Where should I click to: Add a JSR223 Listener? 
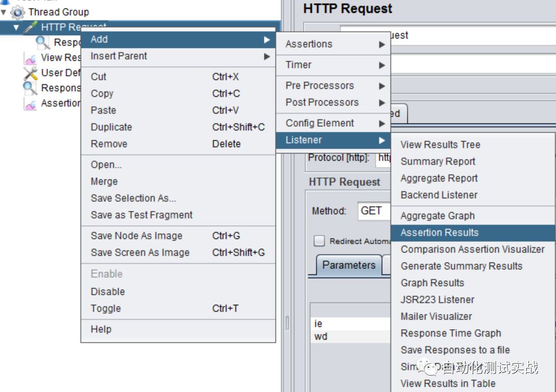coord(473,300)
